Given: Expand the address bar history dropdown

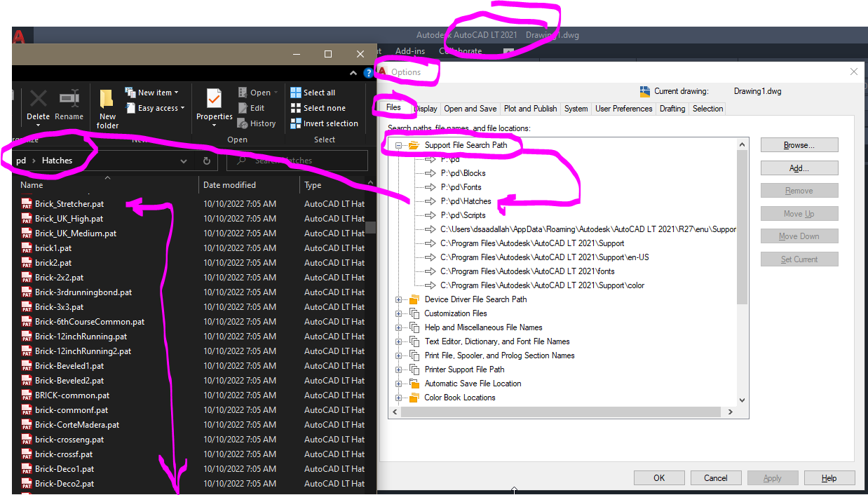Looking at the screenshot, I should point(184,161).
